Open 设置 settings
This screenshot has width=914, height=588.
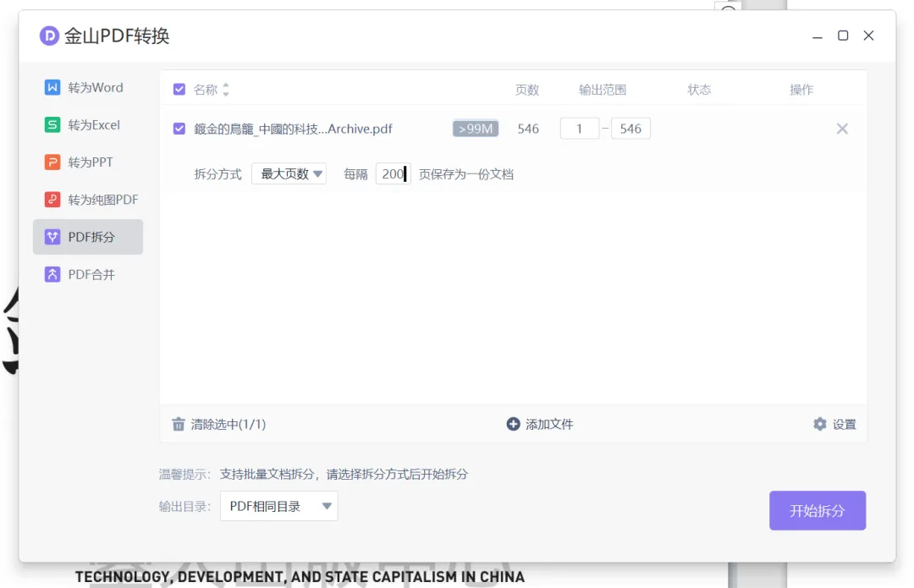pyautogui.click(x=834, y=424)
